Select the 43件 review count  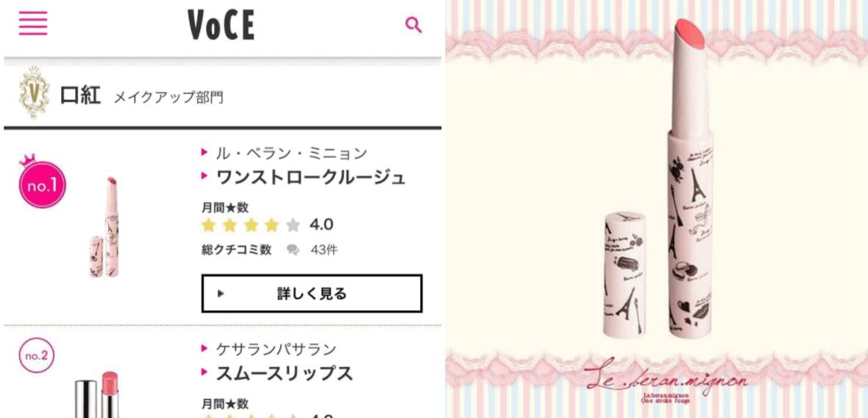point(324,249)
